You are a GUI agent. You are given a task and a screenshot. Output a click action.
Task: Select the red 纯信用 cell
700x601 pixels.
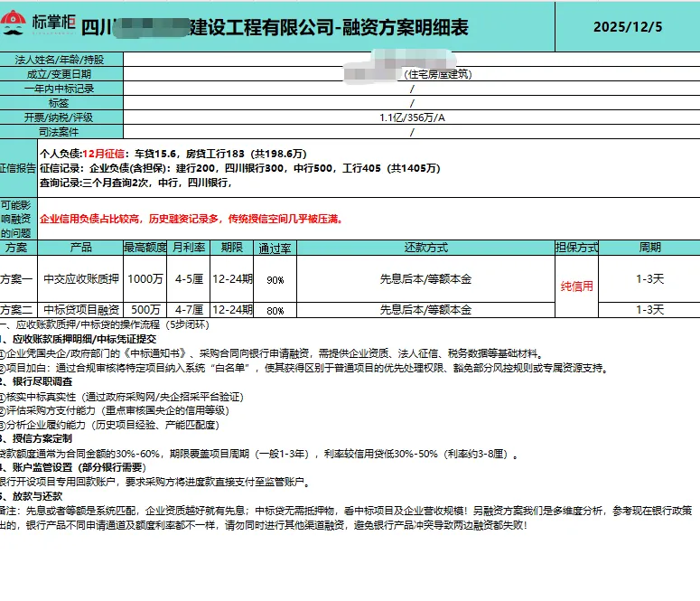click(577, 286)
